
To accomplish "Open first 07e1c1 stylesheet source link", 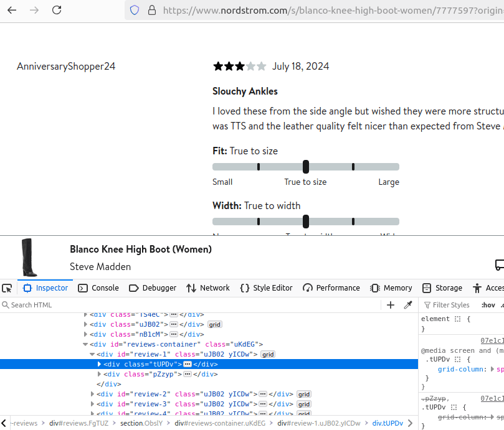I will [x=492, y=340].
